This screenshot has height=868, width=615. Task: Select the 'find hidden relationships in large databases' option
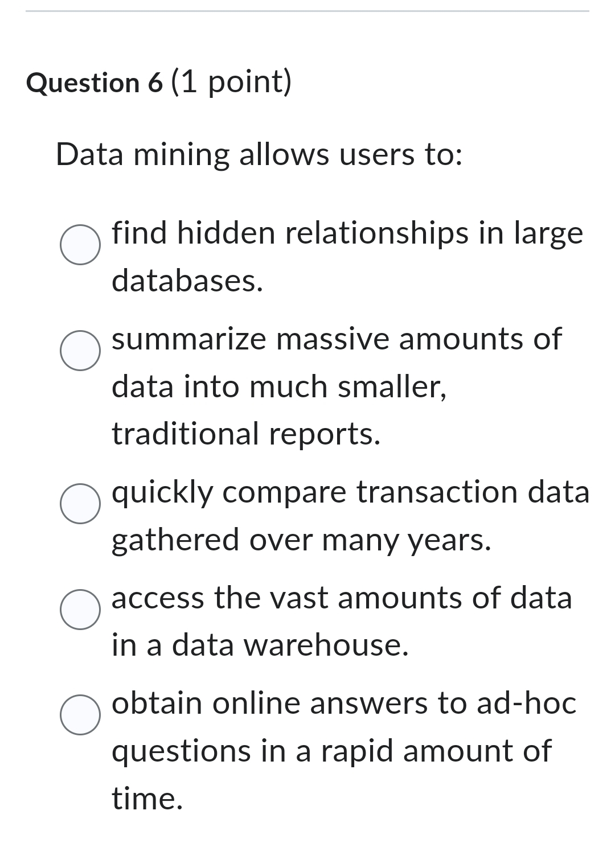pyautogui.click(x=79, y=245)
